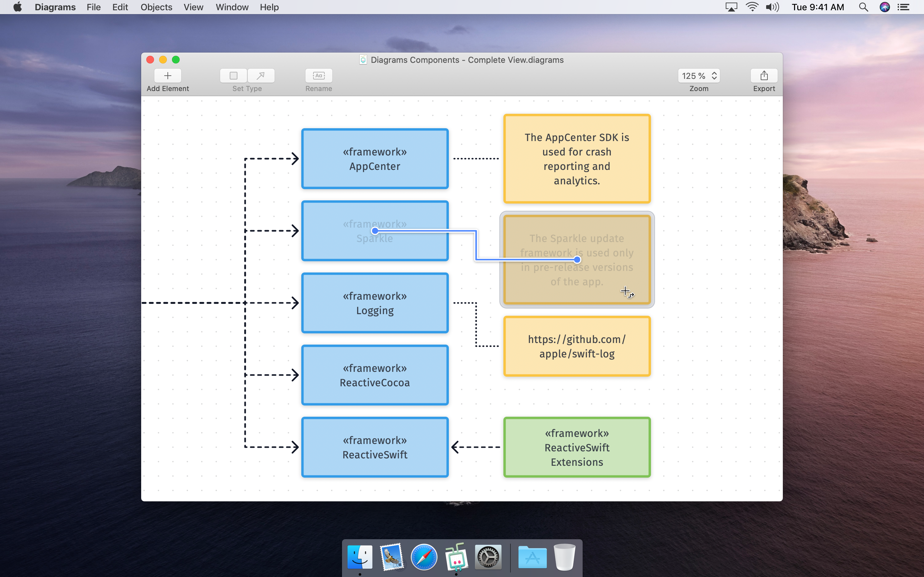Open the Notification Center icon

[x=903, y=7]
